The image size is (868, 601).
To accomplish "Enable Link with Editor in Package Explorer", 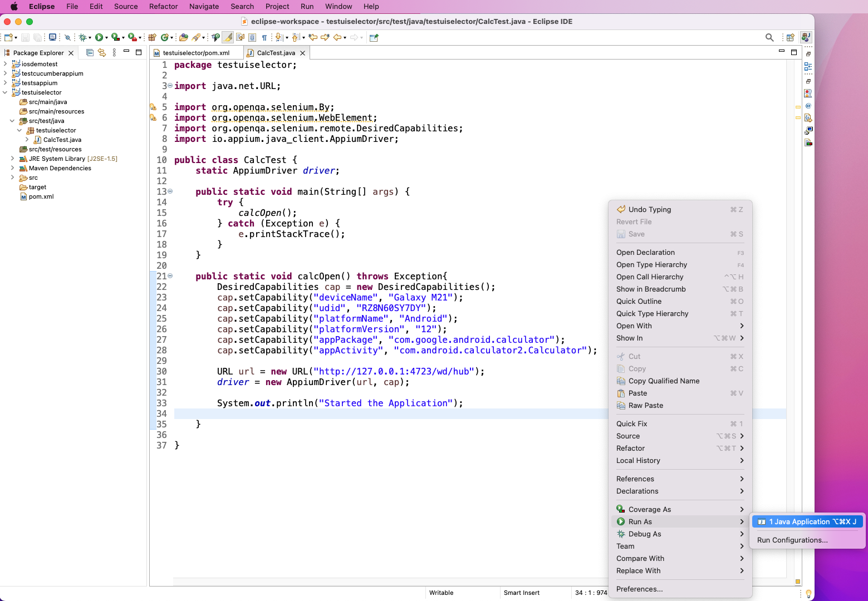I will tap(101, 52).
